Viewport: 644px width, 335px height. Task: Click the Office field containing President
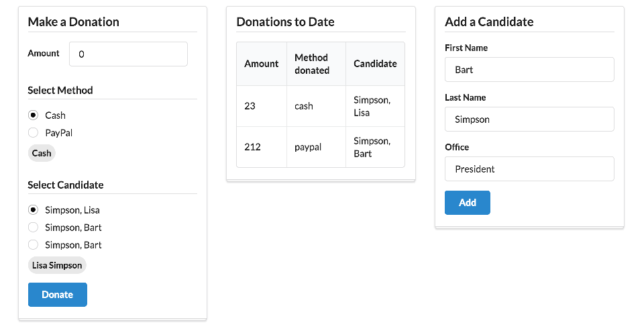pyautogui.click(x=529, y=169)
